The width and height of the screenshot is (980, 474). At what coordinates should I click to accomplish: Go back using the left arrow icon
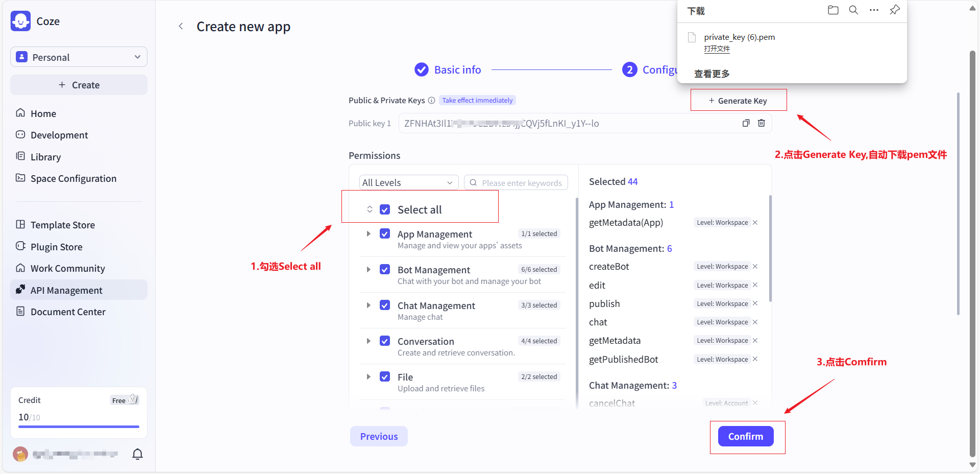[x=181, y=27]
